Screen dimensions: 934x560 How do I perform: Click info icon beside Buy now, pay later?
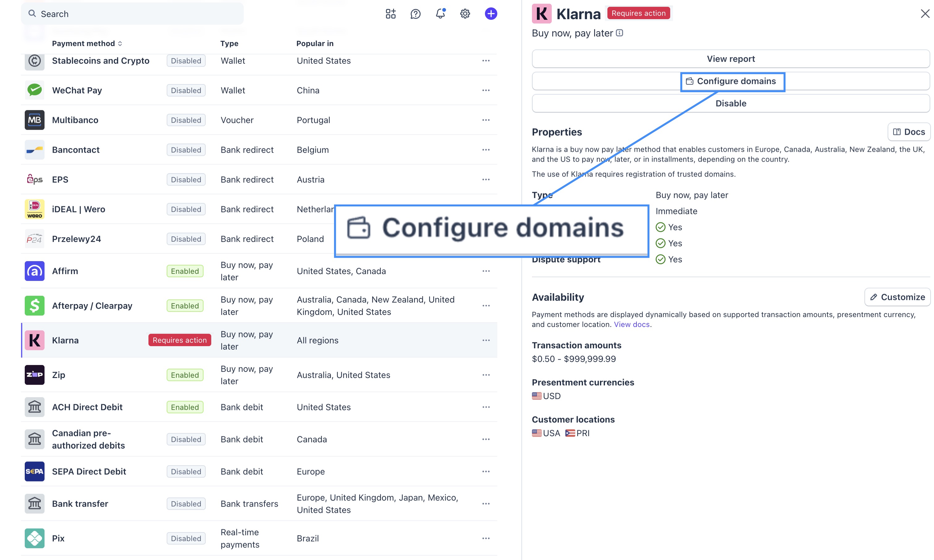[x=619, y=33]
